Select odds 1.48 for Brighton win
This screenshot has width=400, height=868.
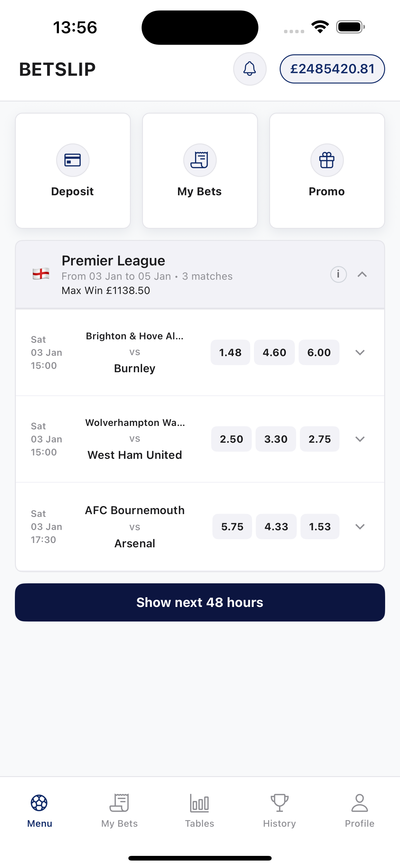pos(230,352)
